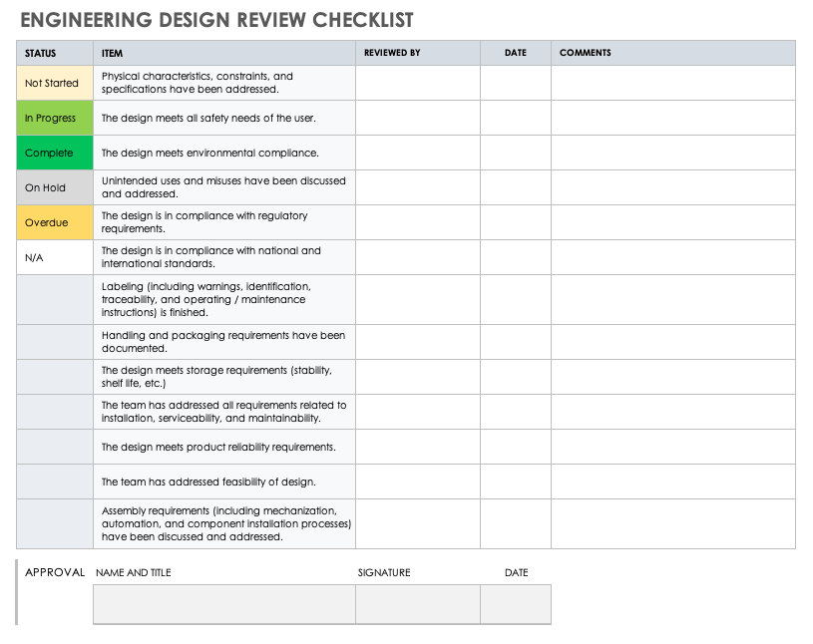Image resolution: width=813 pixels, height=644 pixels.
Task: Click the green Complete color swatch
Action: pos(53,153)
